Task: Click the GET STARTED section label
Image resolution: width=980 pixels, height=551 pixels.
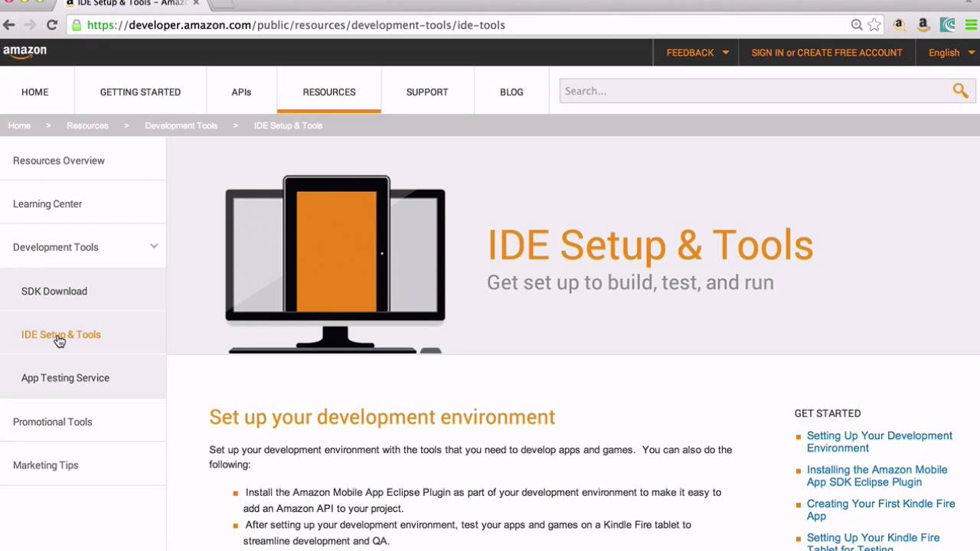Action: pyautogui.click(x=828, y=413)
